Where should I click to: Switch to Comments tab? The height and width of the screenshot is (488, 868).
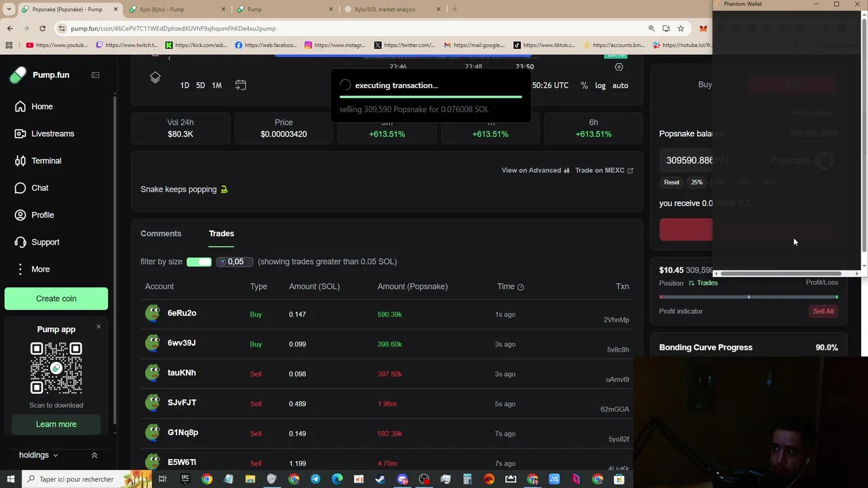(161, 233)
